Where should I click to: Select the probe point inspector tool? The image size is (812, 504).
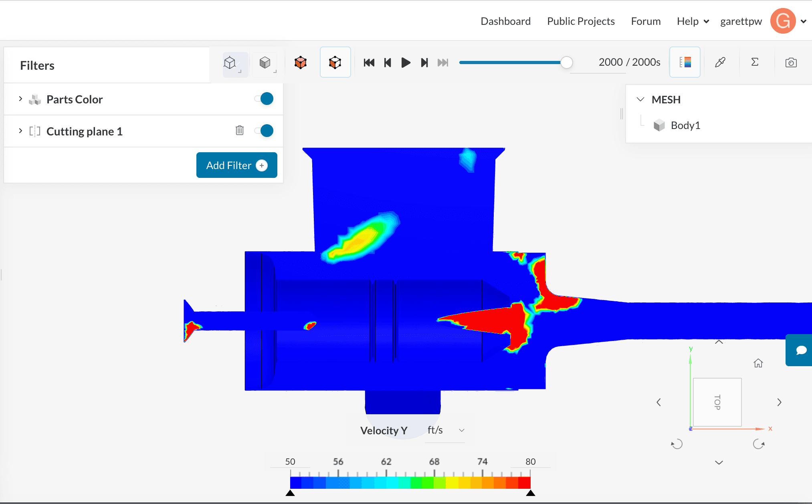click(720, 62)
